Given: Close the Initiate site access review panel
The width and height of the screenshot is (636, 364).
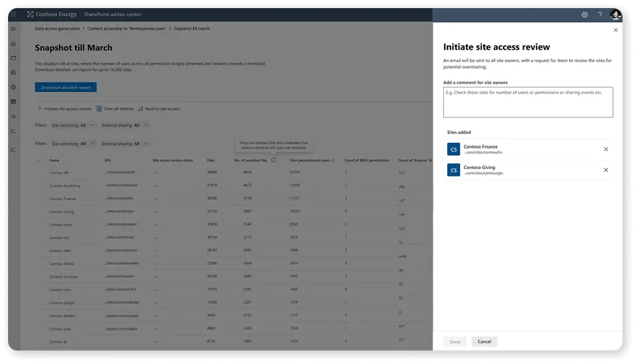Looking at the screenshot, I should 616,30.
